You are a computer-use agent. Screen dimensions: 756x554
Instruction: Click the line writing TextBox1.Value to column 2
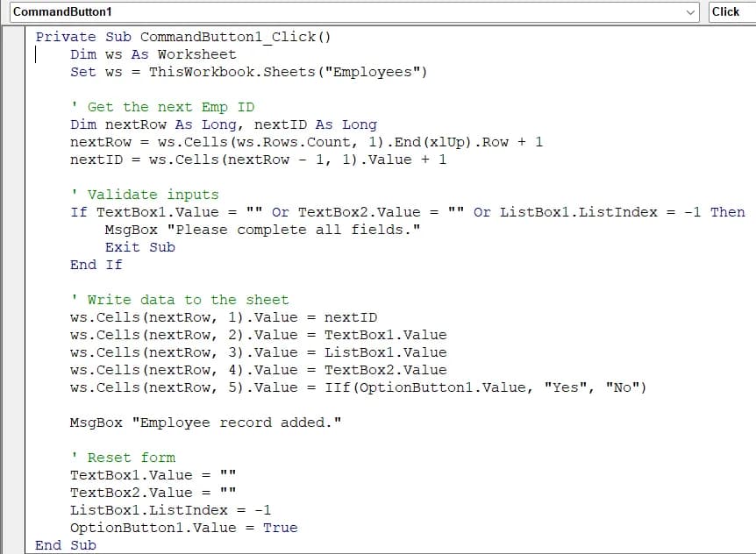[258, 335]
